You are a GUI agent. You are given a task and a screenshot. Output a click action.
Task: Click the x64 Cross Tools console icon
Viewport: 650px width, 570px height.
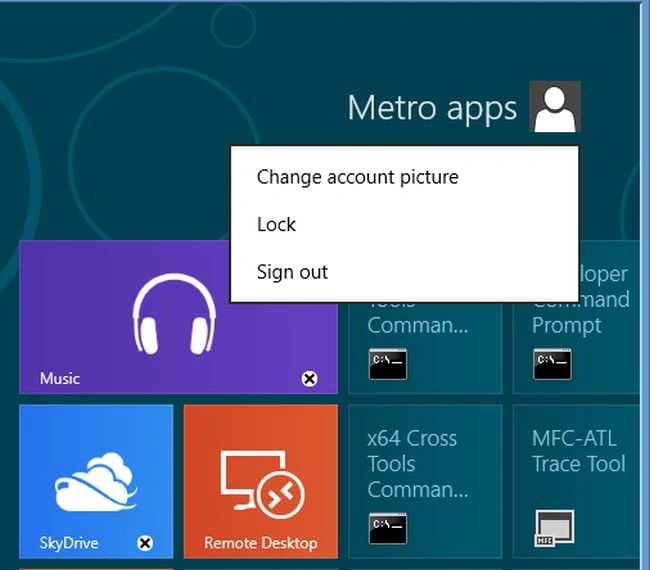click(388, 528)
